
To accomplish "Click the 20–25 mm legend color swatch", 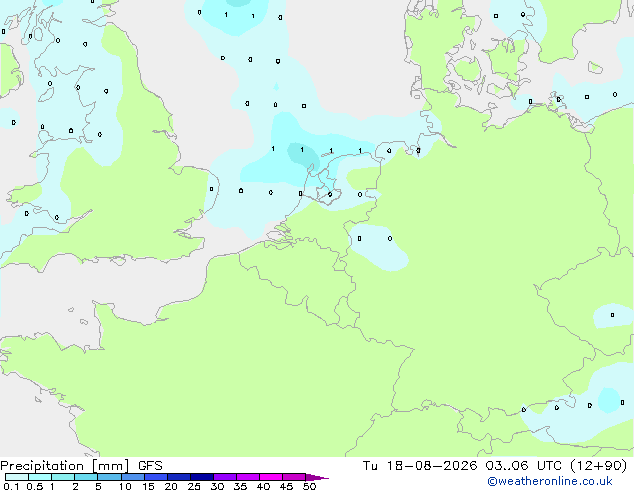I will (179, 477).
